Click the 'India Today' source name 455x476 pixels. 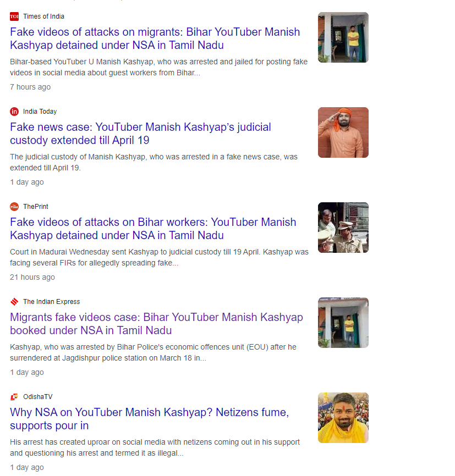(40, 112)
